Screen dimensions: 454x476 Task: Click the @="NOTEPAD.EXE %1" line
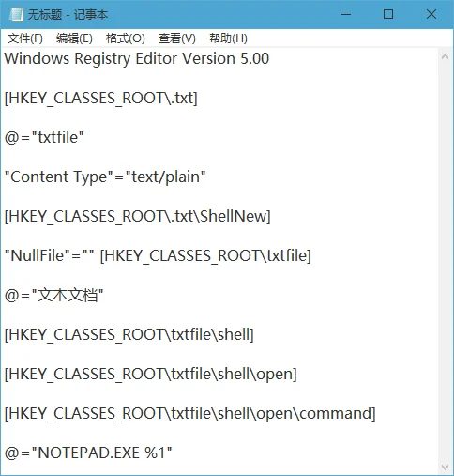[x=88, y=453]
